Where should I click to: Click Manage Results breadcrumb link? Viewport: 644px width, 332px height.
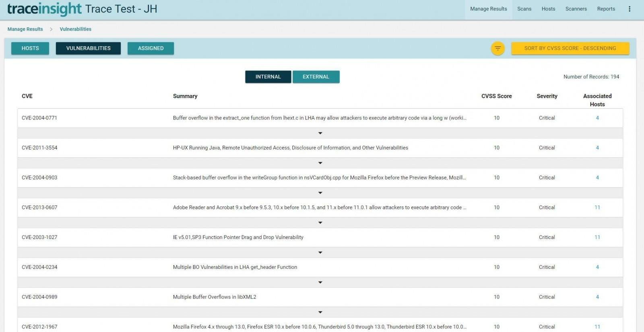coord(25,29)
